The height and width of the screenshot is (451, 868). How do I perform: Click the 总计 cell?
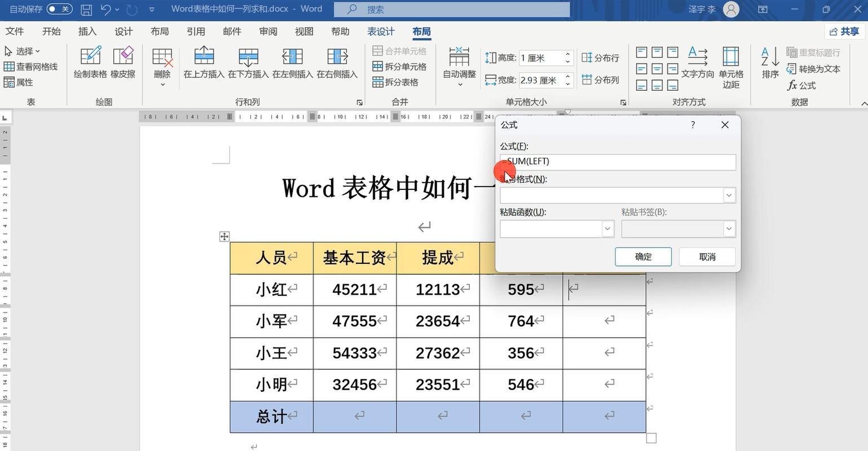point(271,417)
